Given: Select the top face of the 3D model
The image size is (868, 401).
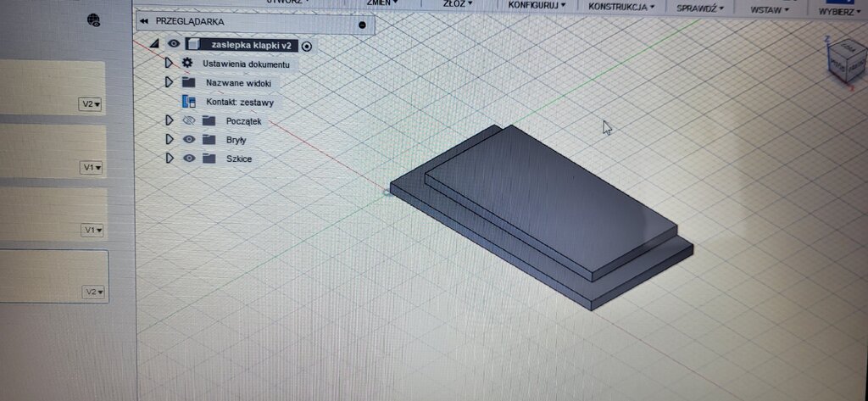Looking at the screenshot, I should coord(551,203).
